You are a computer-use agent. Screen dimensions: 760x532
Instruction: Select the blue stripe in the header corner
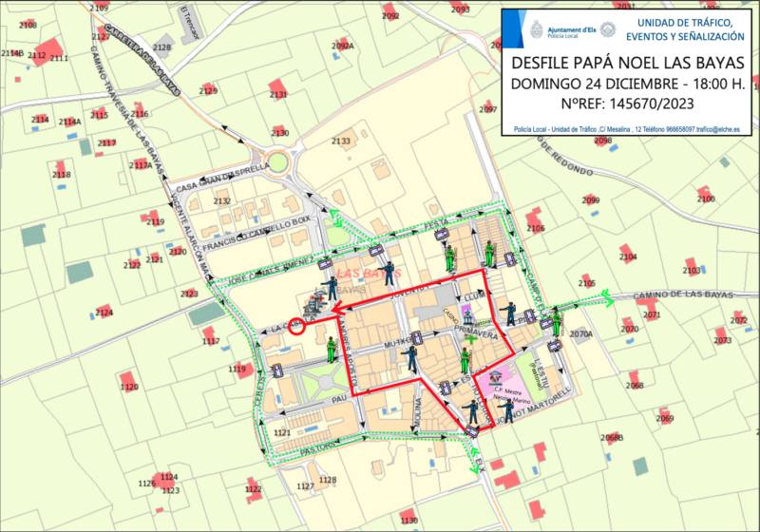pyautogui.click(x=509, y=29)
